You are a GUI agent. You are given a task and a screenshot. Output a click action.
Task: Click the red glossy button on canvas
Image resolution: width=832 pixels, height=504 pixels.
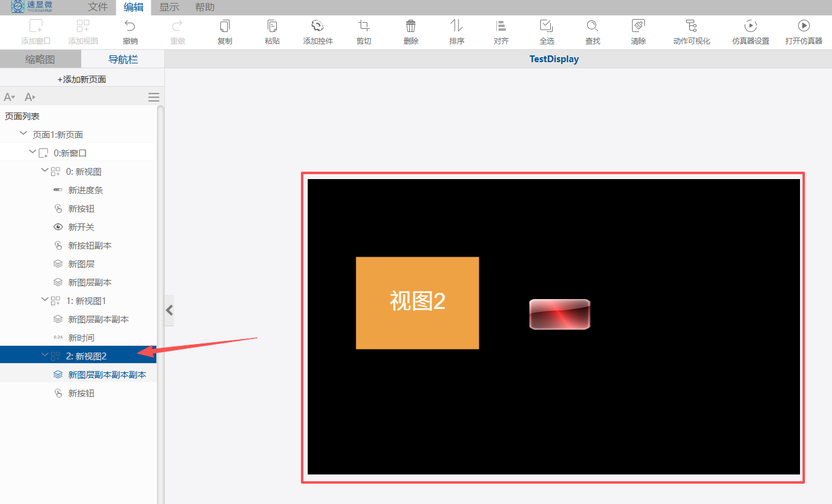coord(560,314)
